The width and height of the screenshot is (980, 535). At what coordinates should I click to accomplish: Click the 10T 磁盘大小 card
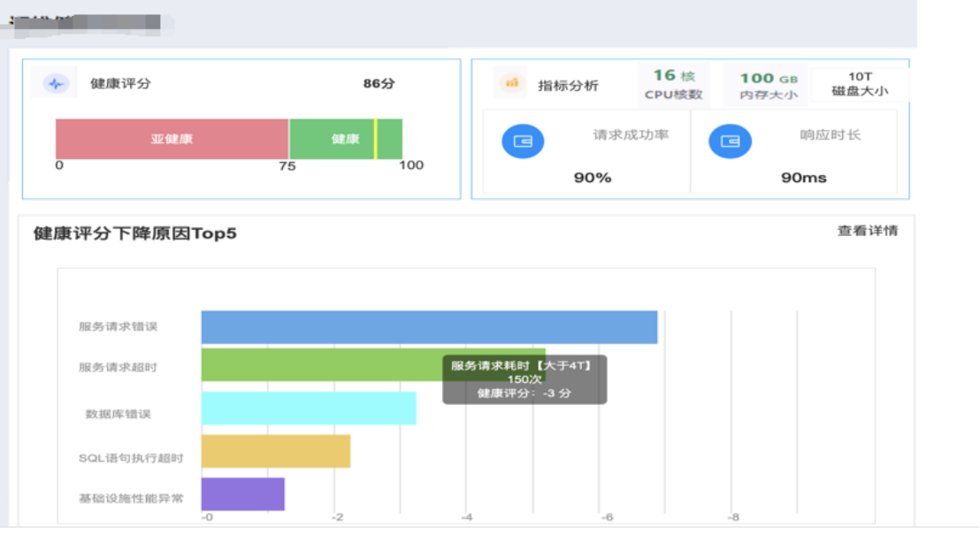(859, 84)
